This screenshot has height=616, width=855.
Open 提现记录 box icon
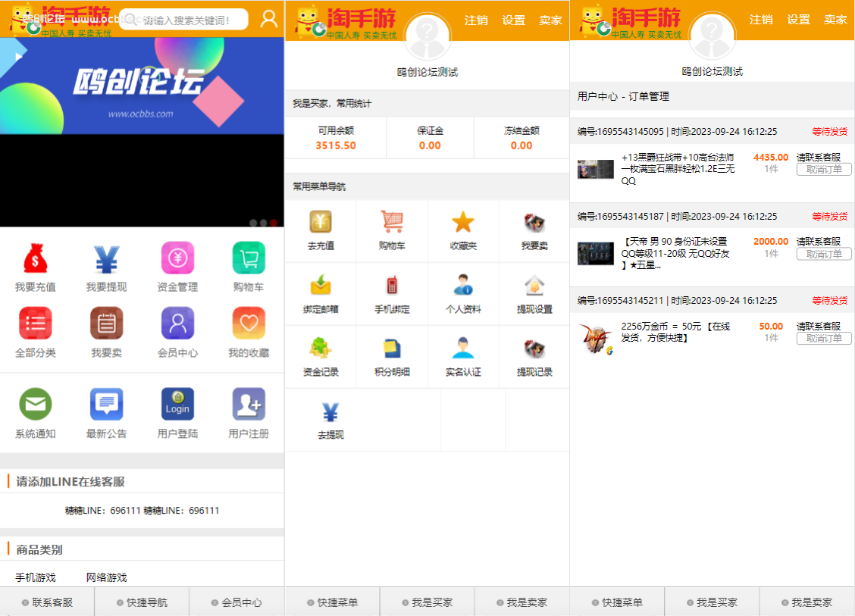(534, 349)
